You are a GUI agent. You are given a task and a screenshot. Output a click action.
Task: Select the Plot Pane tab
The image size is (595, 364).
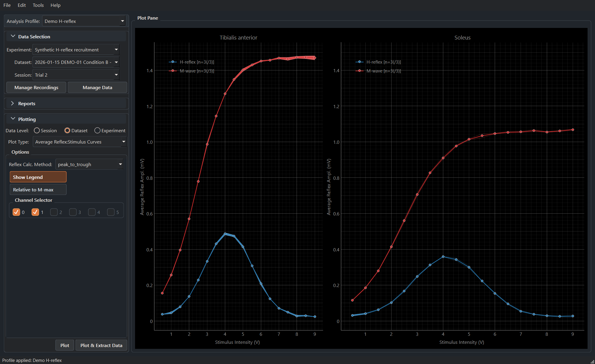point(148,18)
